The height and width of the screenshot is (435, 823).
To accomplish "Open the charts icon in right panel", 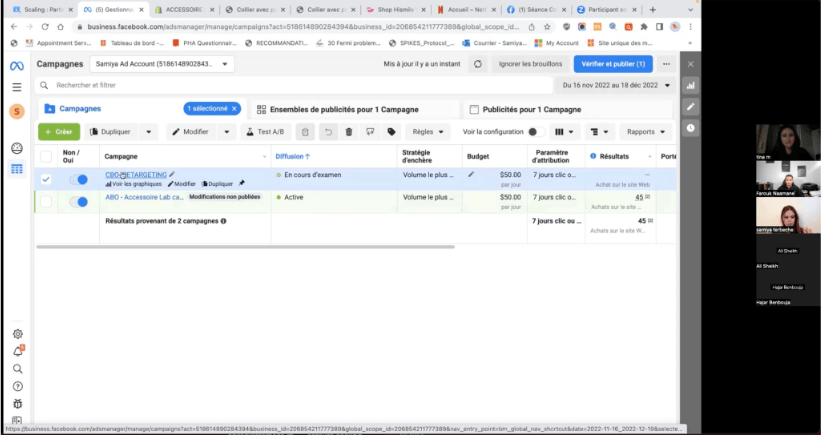I will tap(691, 86).
